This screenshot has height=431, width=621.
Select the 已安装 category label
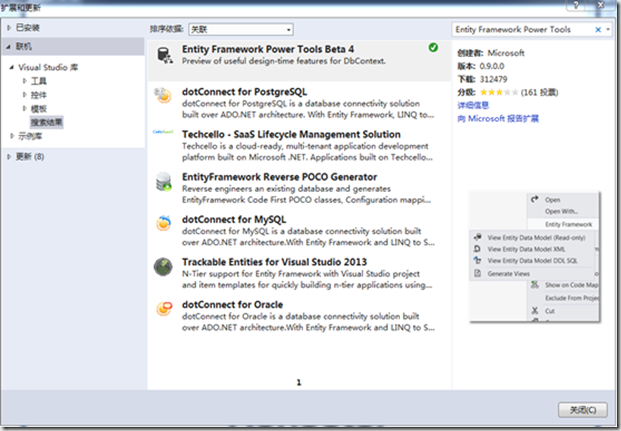coord(27,28)
